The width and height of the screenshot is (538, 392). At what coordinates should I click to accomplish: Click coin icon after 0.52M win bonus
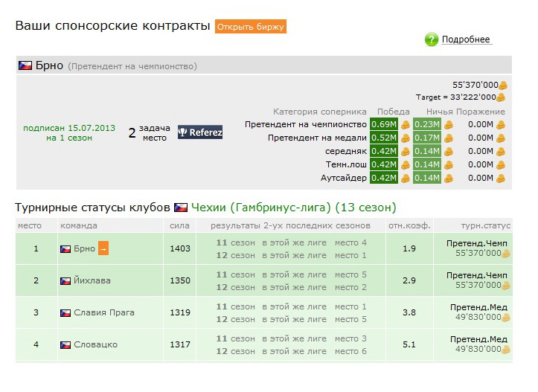coord(406,138)
